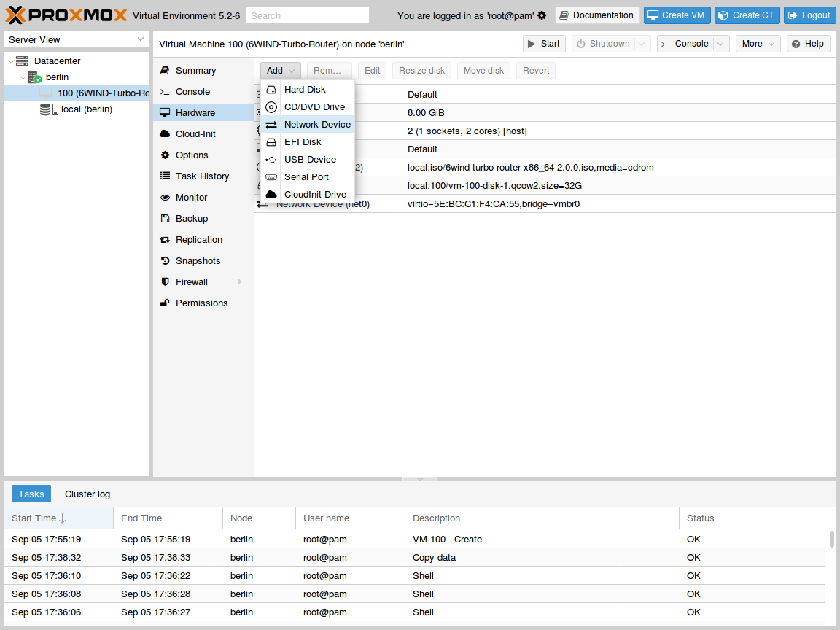The height and width of the screenshot is (630, 840).
Task: Click the Snapshots icon in sidebar
Action: point(165,261)
